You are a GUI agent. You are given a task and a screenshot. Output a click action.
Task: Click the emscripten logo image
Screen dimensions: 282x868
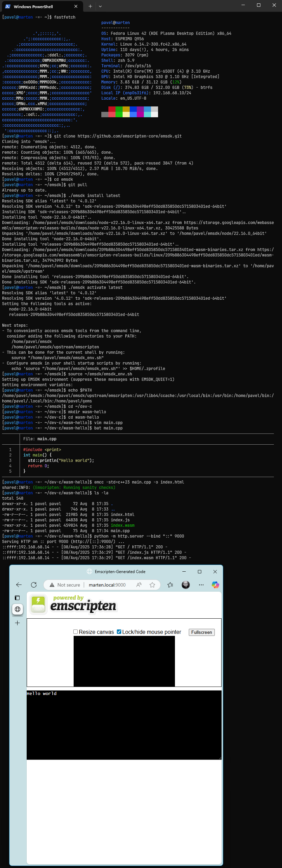click(x=74, y=604)
